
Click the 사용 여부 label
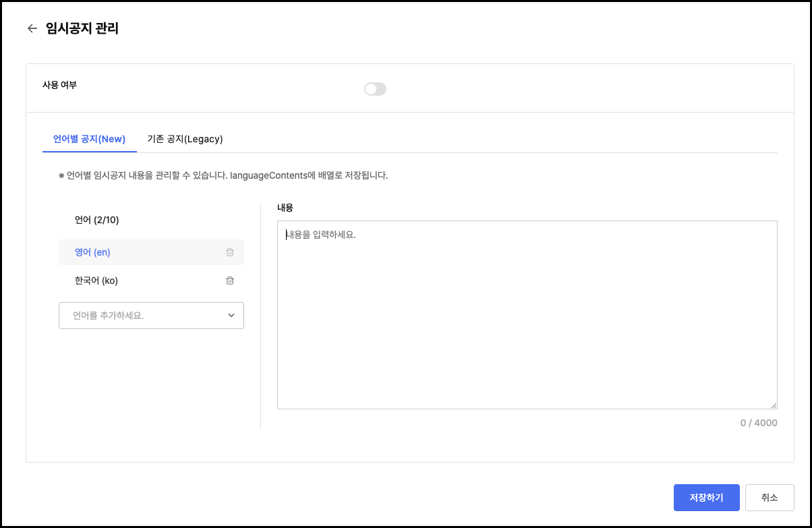(x=59, y=85)
